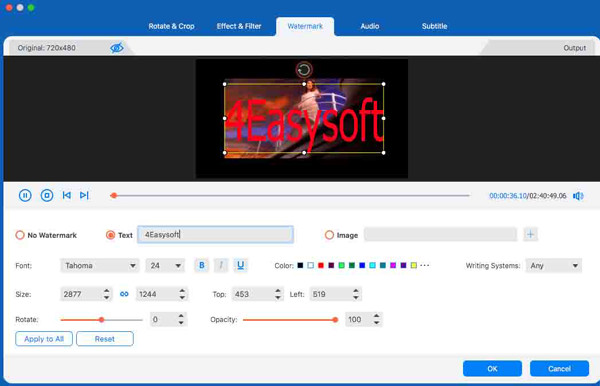Screen dimensions: 600x386
Task: Open the Writing Systems dropdown
Action: [553, 265]
